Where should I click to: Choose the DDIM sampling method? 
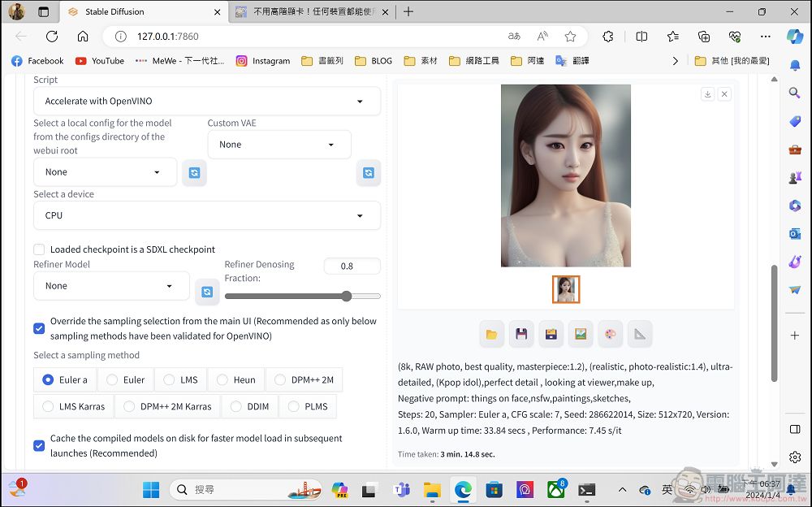(249, 406)
